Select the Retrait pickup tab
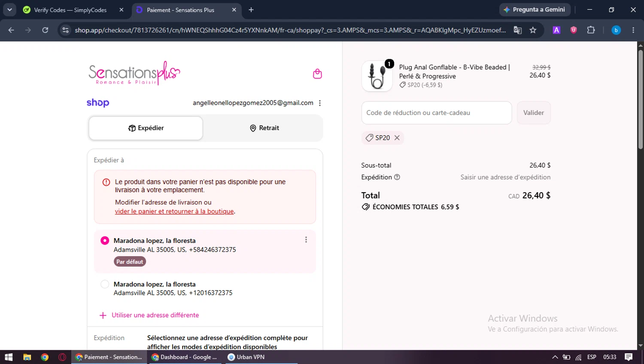Screen dimensions: 644x364 (x=264, y=128)
